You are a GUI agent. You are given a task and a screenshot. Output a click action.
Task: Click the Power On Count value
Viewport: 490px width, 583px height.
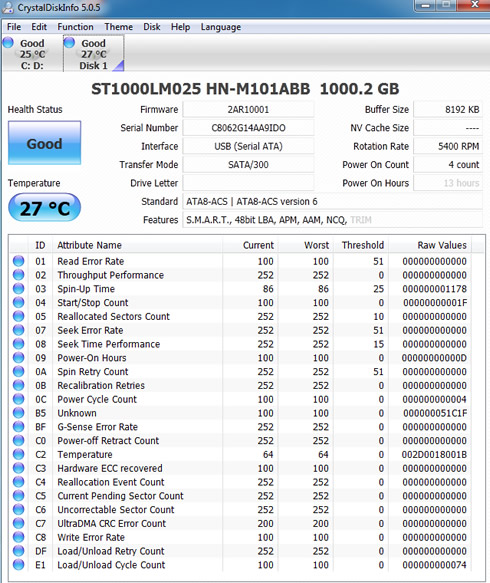tap(448, 165)
